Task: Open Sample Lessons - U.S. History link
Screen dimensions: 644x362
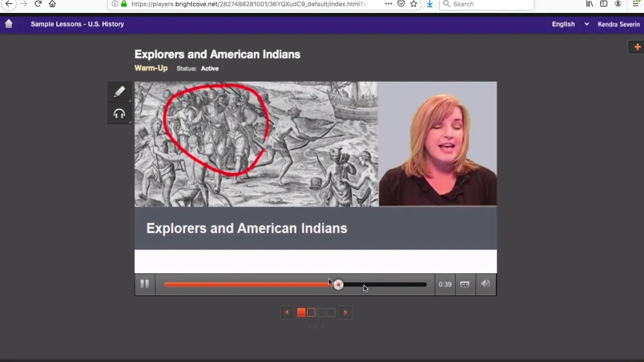Action: [77, 24]
